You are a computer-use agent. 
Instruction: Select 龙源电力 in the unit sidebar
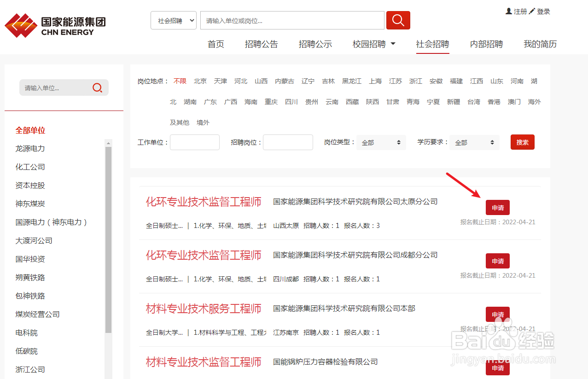pyautogui.click(x=29, y=148)
